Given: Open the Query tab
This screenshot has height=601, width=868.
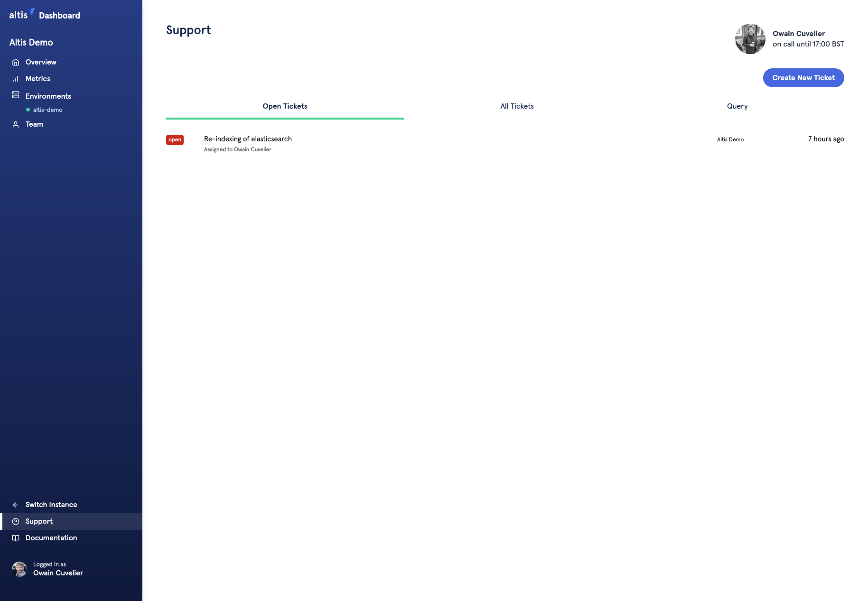Looking at the screenshot, I should [x=737, y=106].
